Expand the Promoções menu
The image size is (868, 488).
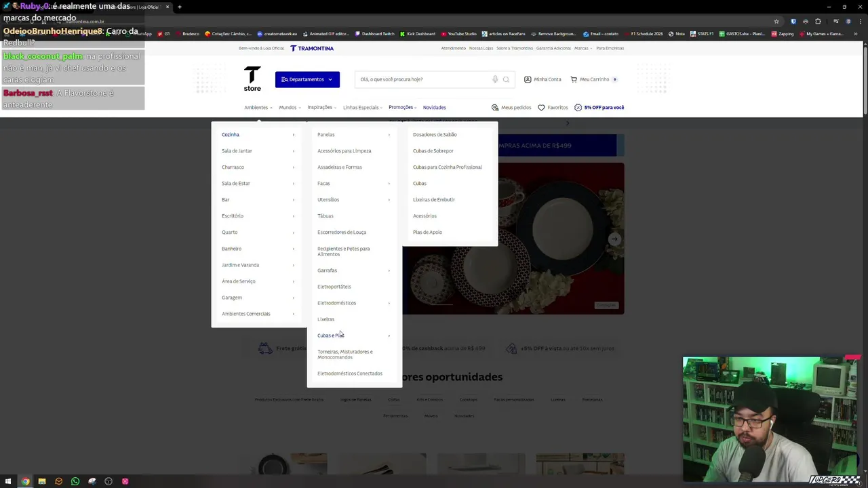402,107
